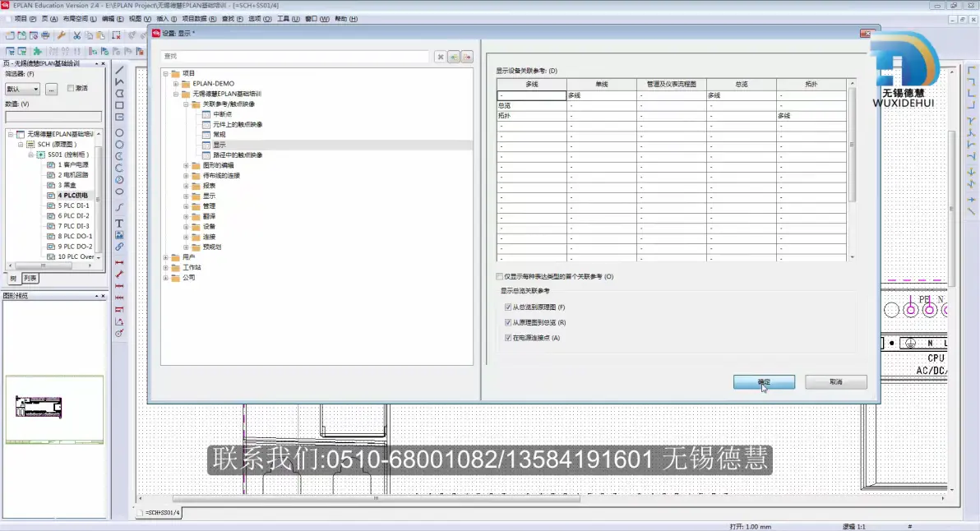Collapse the SCH (原理图) tree node
This screenshot has height=531, width=980.
[x=21, y=145]
